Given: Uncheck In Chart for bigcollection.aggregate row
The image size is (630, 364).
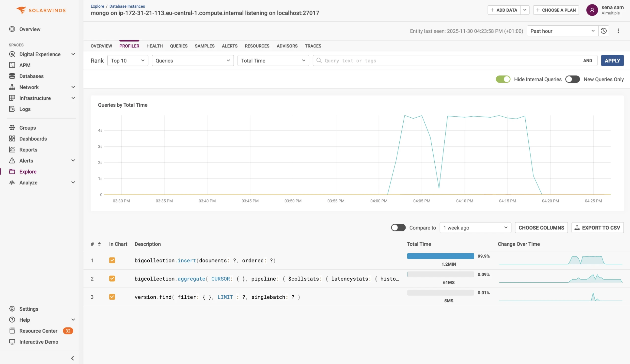Looking at the screenshot, I should (112, 279).
